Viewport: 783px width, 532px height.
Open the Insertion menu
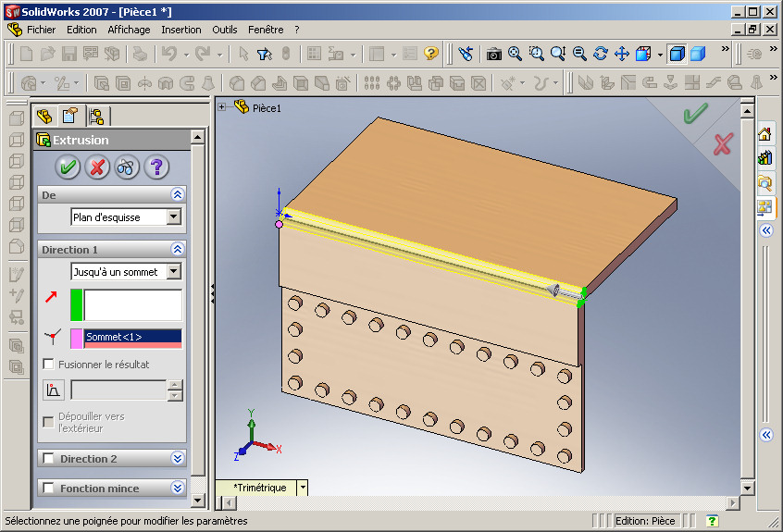[x=181, y=30]
